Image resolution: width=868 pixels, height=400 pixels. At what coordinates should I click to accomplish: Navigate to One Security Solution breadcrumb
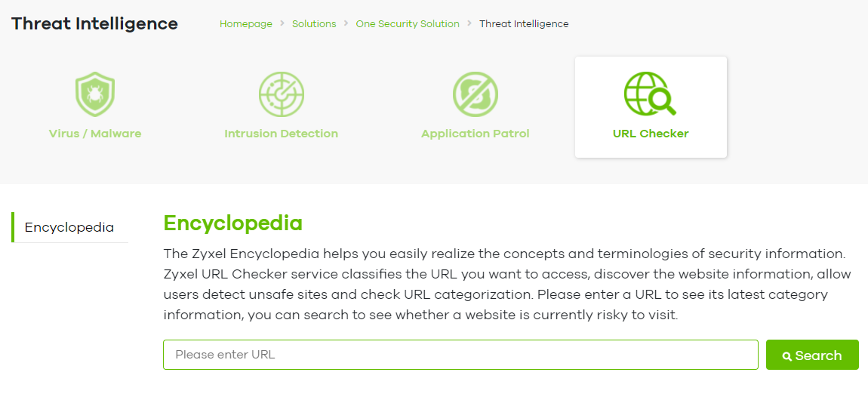coord(408,24)
